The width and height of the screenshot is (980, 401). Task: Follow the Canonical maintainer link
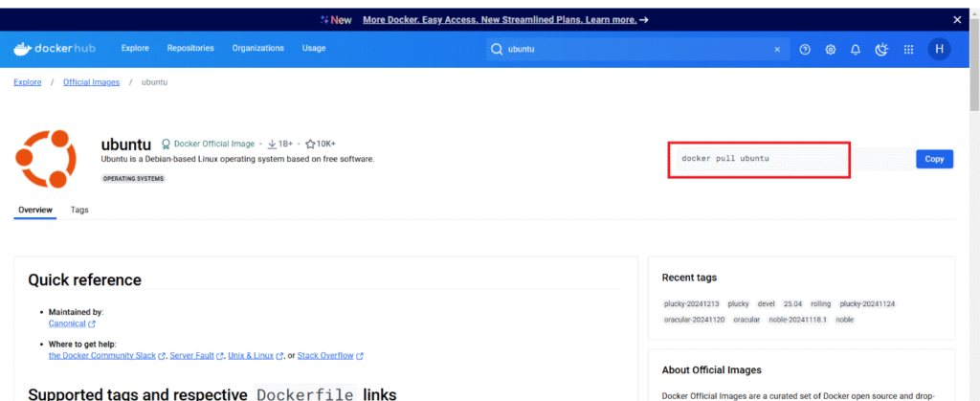[x=68, y=323]
